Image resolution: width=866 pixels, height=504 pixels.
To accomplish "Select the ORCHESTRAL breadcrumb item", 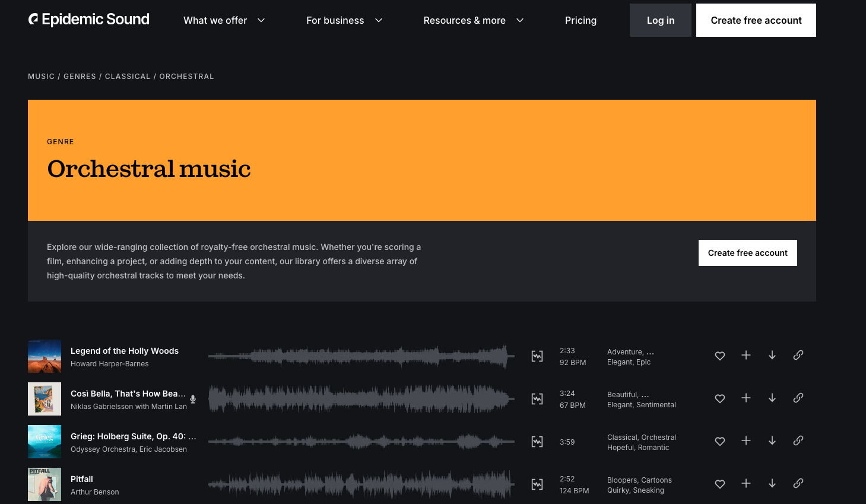I will pos(186,77).
